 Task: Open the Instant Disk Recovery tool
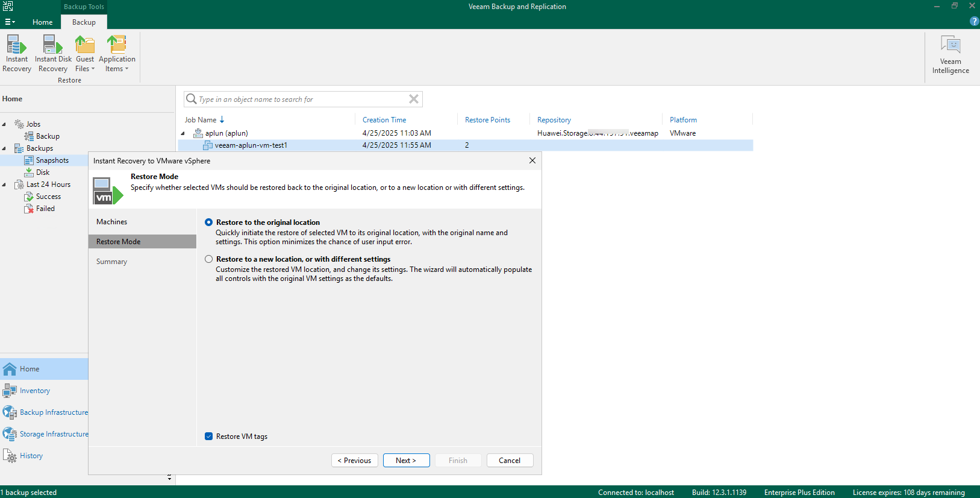point(53,54)
